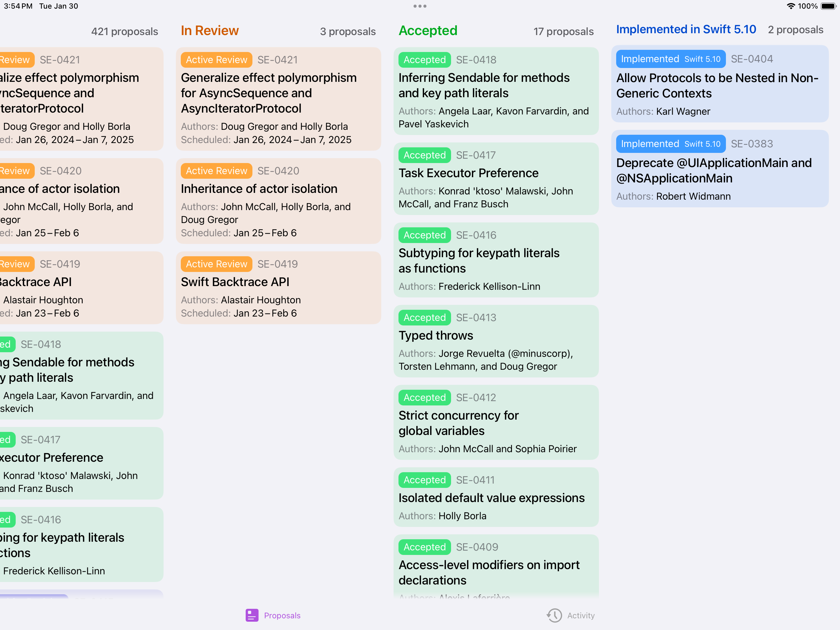Tap Implemented Swift 5.10 badge on SE-0404
840x630 pixels.
(671, 59)
